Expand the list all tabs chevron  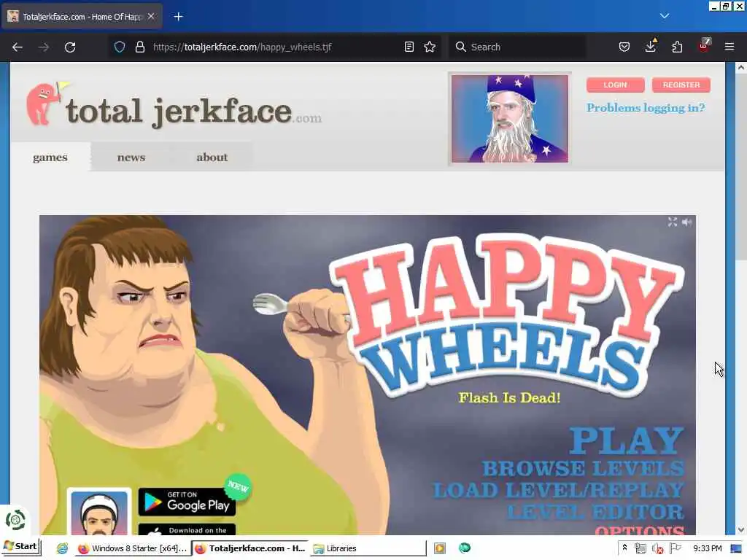click(x=665, y=16)
